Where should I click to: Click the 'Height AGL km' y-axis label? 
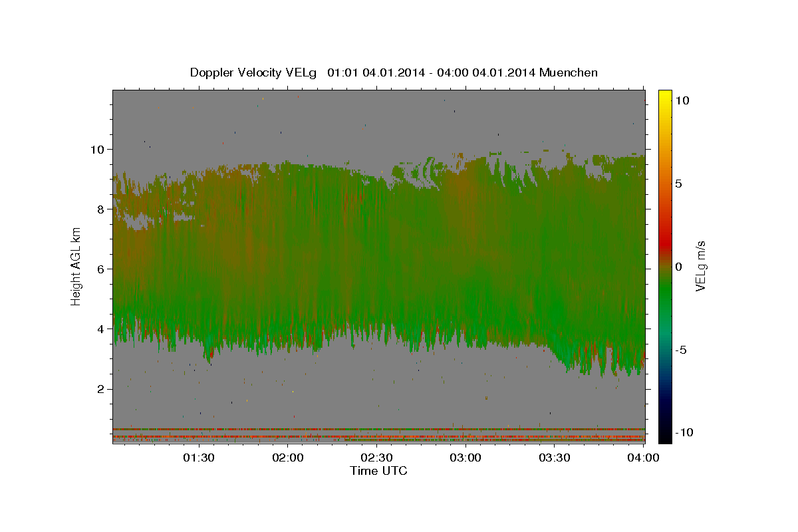[x=76, y=266]
